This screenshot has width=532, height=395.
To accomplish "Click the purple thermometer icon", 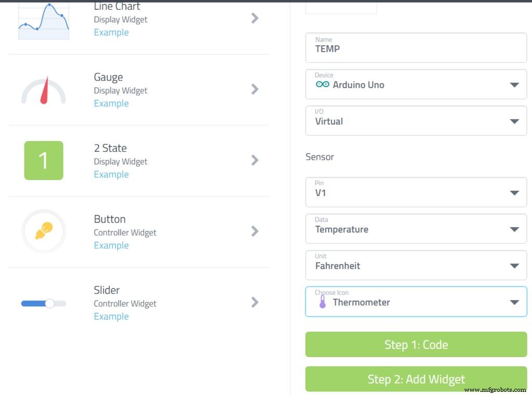I will [x=323, y=302].
